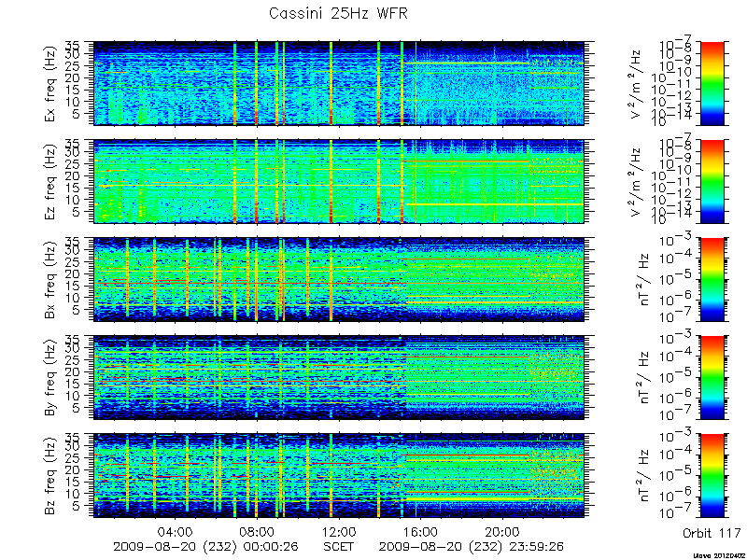
Task: Click the SCET axis label
Action: point(339,546)
